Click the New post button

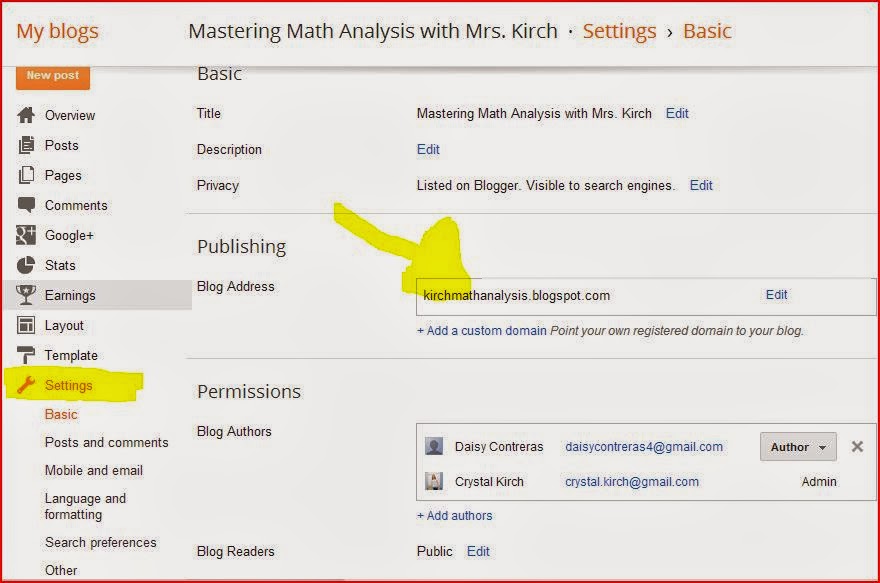tap(52, 75)
